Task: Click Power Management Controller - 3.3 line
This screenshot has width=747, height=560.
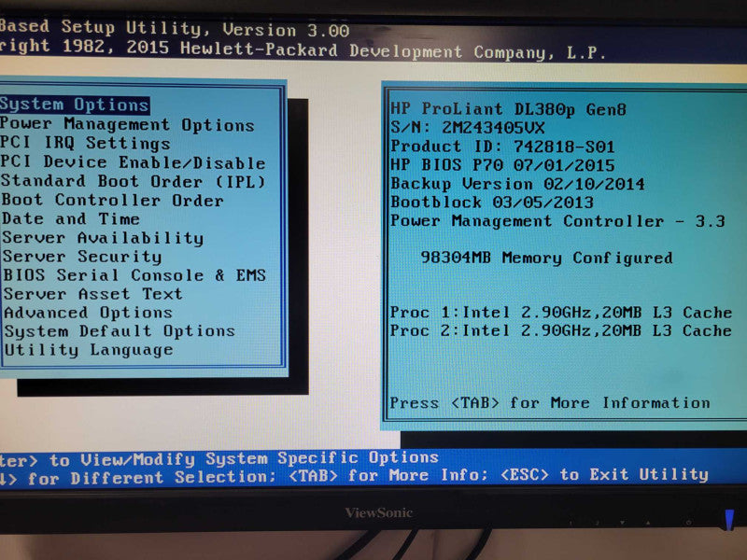Action: [x=557, y=221]
